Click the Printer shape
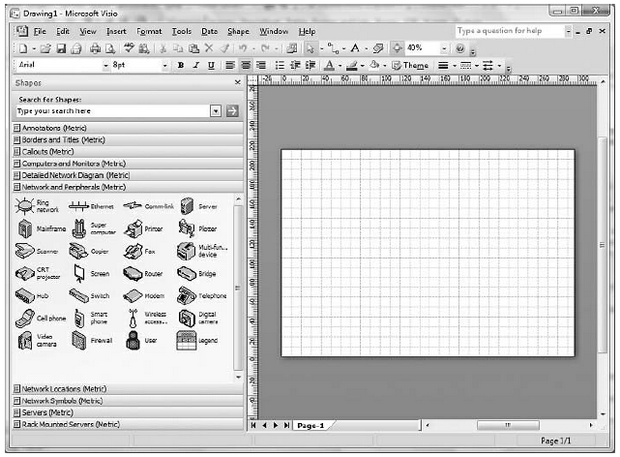 (x=134, y=229)
